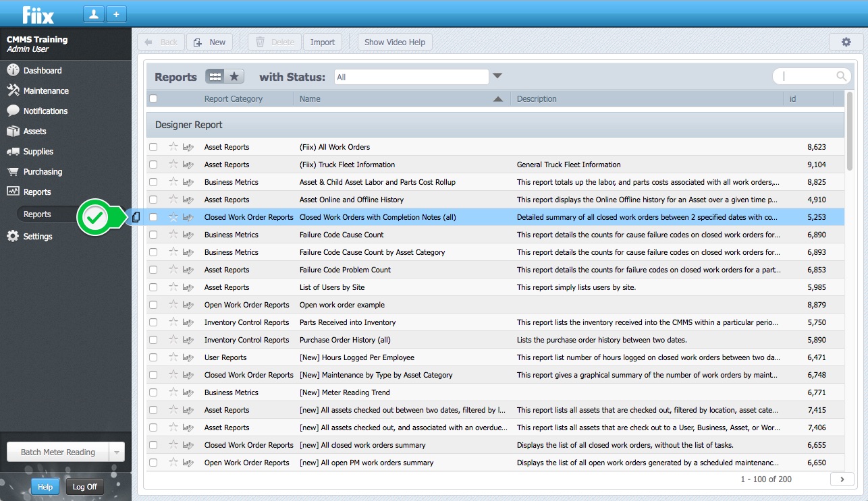
Task: Sort by the Report Category column header
Action: 233,98
